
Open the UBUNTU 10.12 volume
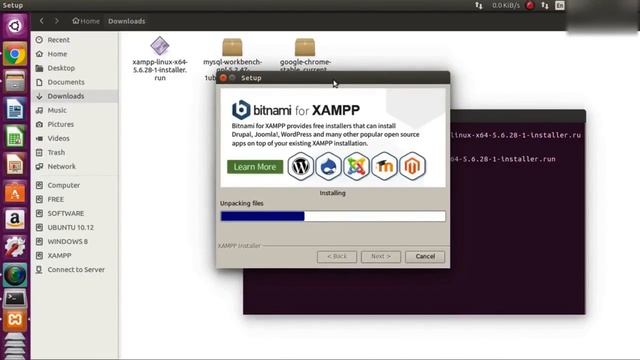[75, 227]
